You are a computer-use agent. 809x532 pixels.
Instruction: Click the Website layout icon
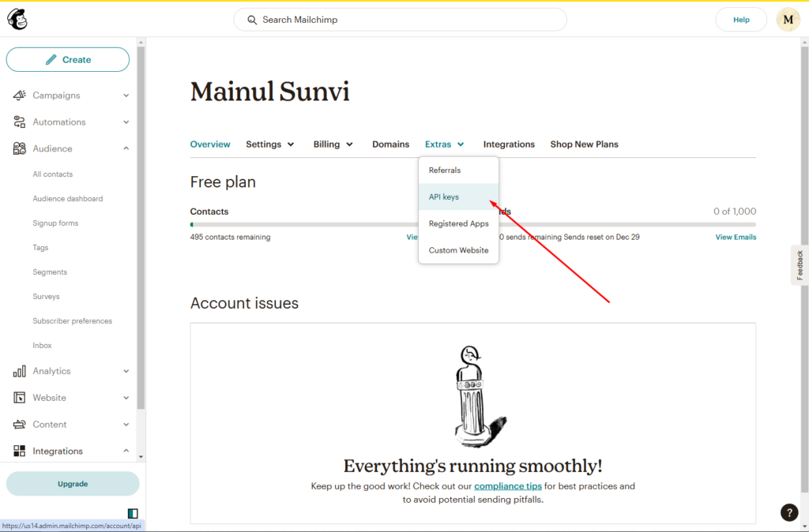(x=19, y=398)
